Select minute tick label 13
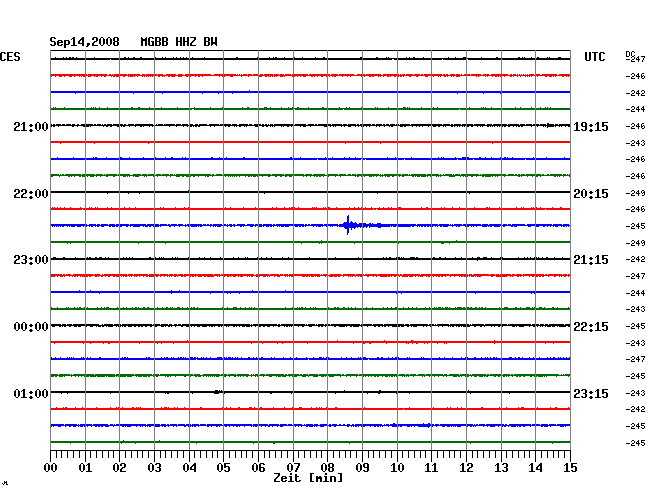 (501, 467)
